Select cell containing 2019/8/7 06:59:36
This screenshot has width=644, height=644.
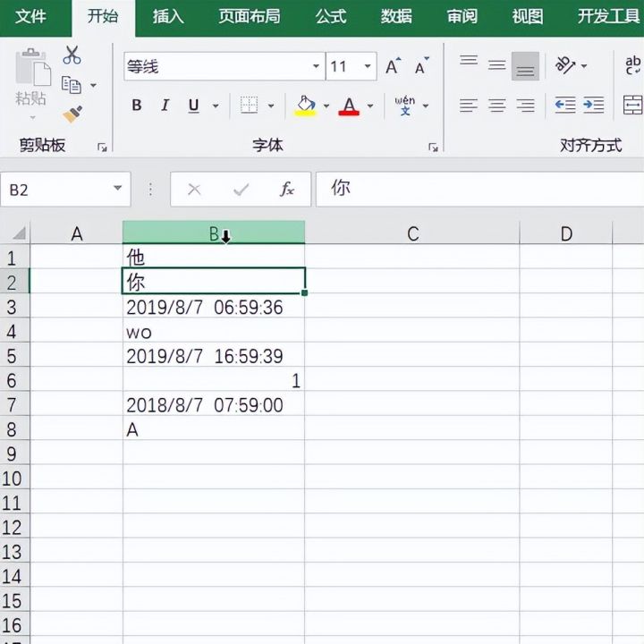(x=214, y=307)
